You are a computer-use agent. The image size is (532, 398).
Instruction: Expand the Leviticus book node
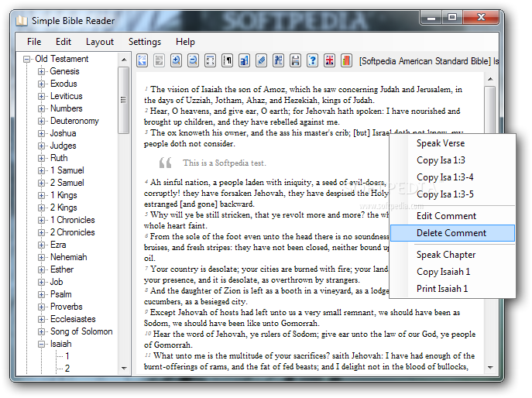(x=41, y=96)
